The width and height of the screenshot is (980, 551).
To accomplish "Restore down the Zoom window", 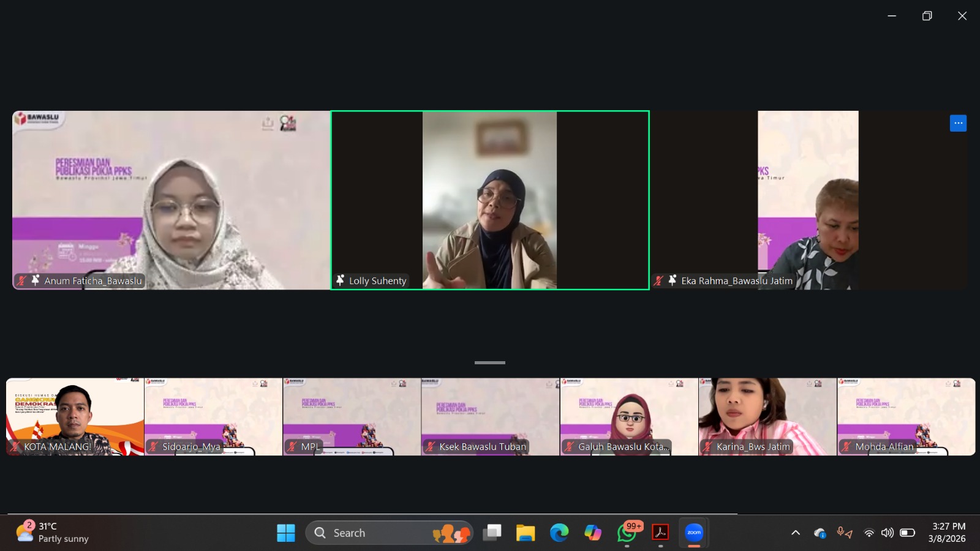I will (x=927, y=16).
